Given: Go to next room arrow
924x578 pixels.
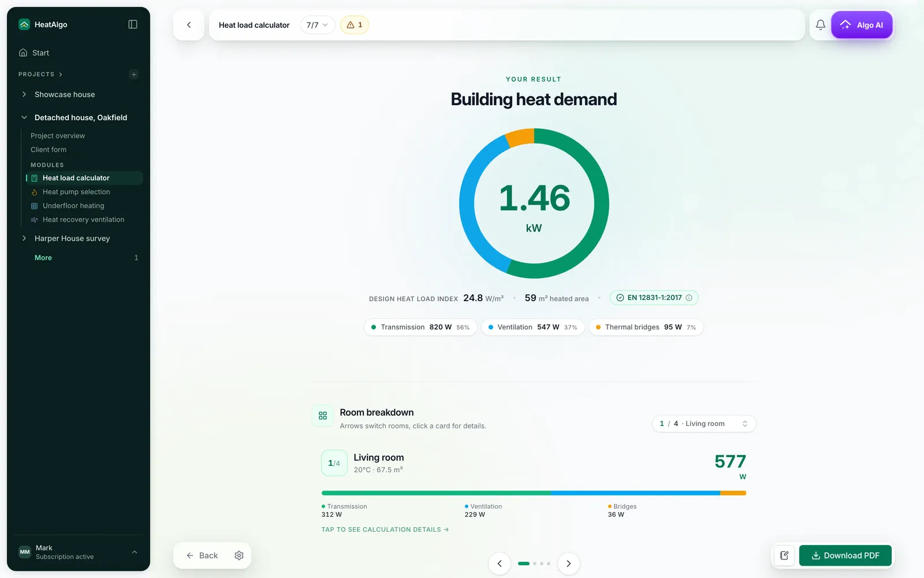Looking at the screenshot, I should tap(569, 564).
